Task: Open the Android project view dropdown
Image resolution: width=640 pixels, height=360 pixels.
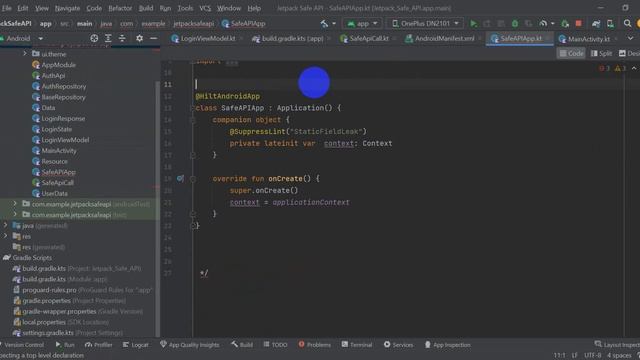Action: [22, 38]
